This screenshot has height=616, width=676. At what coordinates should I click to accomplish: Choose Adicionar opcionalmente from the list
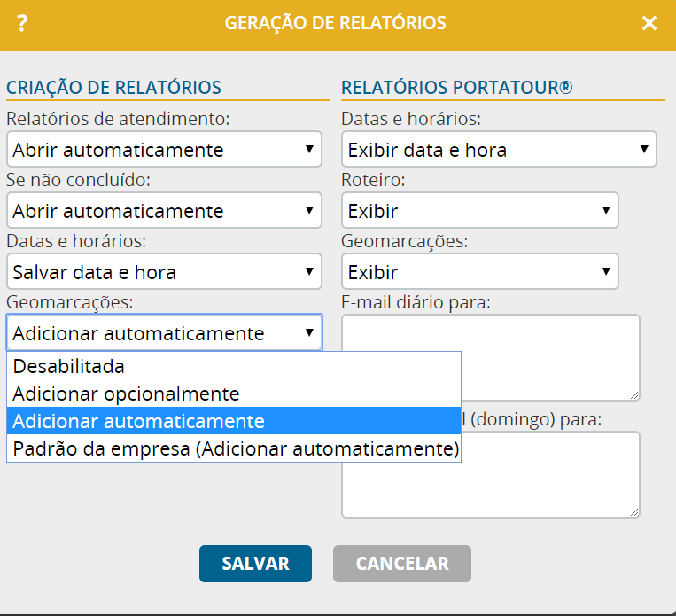[234, 394]
